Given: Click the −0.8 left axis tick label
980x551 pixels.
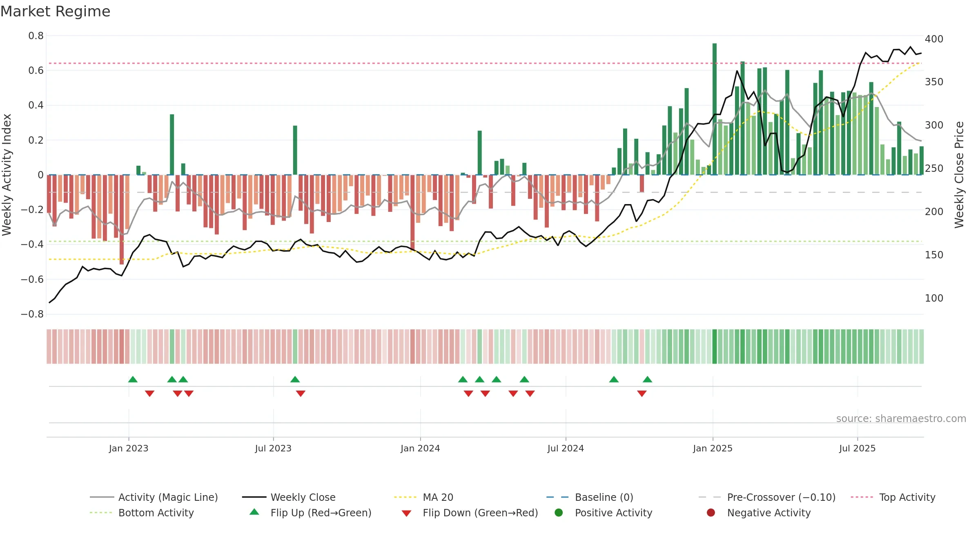Looking at the screenshot, I should click(x=32, y=314).
